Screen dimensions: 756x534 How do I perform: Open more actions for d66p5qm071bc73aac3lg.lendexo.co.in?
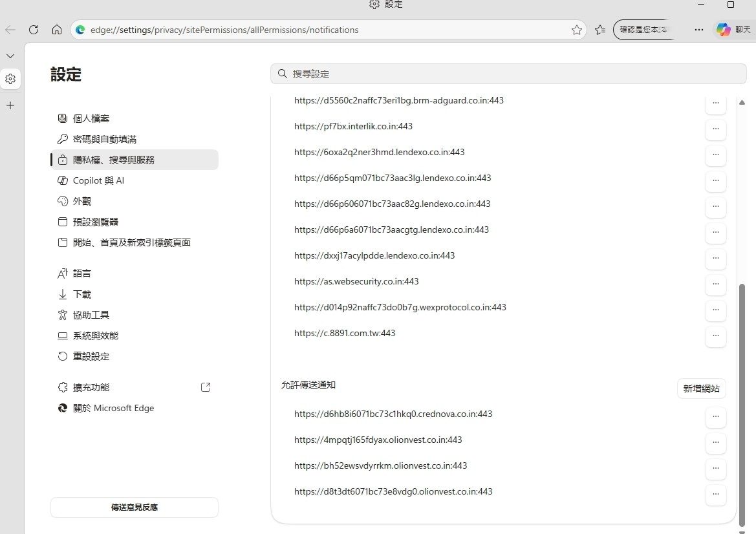pos(715,181)
